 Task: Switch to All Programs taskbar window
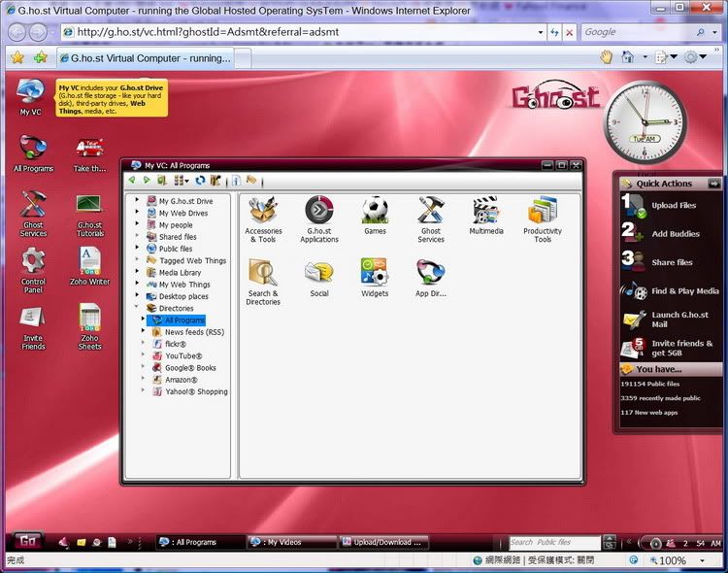(200, 542)
